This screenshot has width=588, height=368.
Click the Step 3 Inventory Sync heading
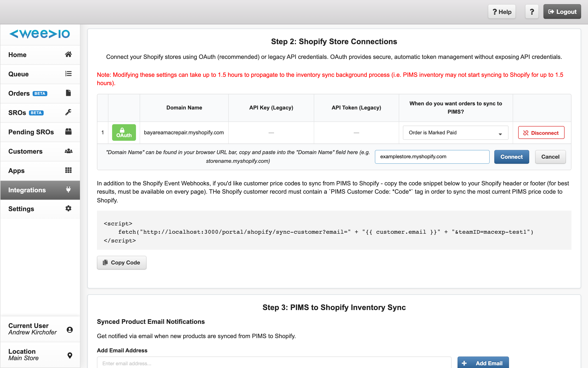tap(334, 308)
